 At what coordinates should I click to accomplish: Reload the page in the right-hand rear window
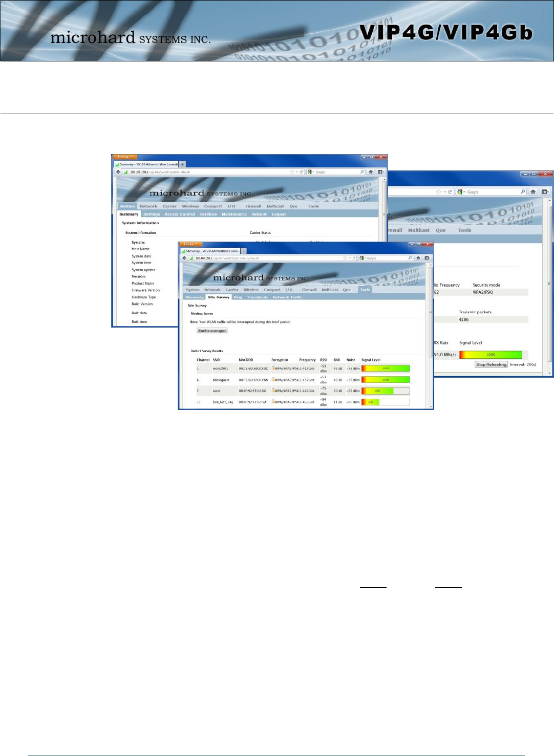click(x=450, y=192)
